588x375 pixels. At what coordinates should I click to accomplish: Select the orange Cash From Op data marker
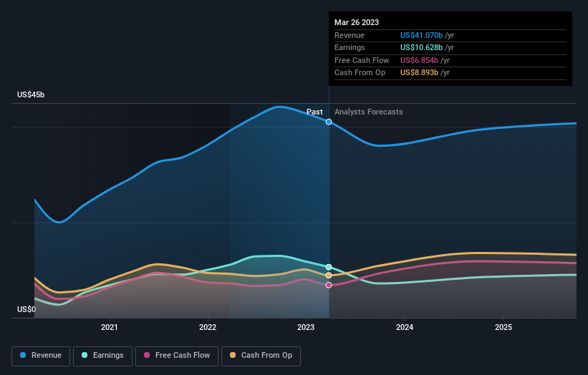pyautogui.click(x=329, y=276)
